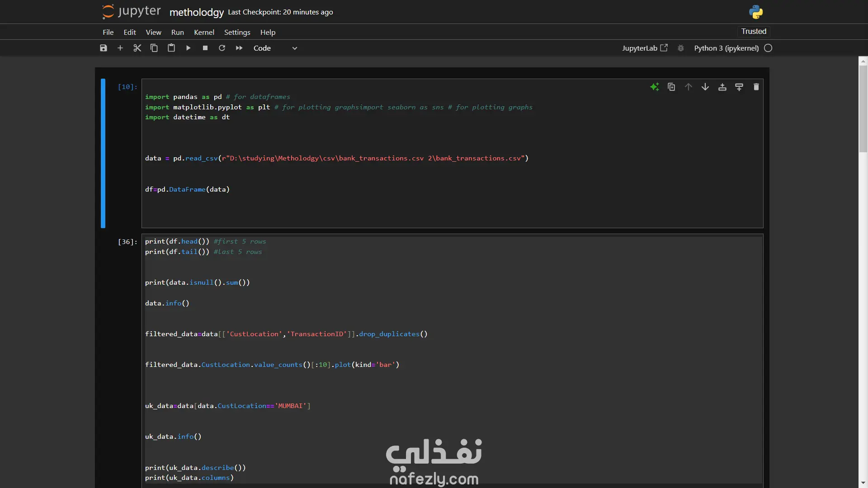Click the debugger bug icon
Image resolution: width=868 pixels, height=488 pixels.
681,48
